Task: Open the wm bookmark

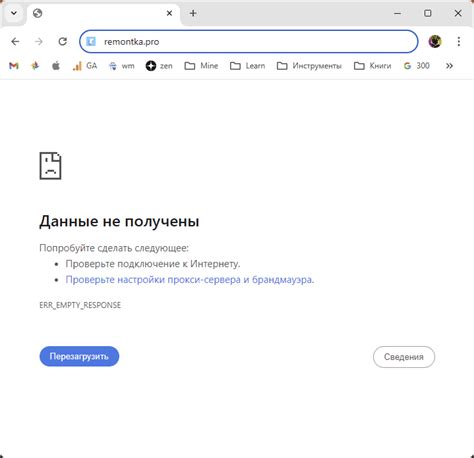Action: [x=121, y=66]
